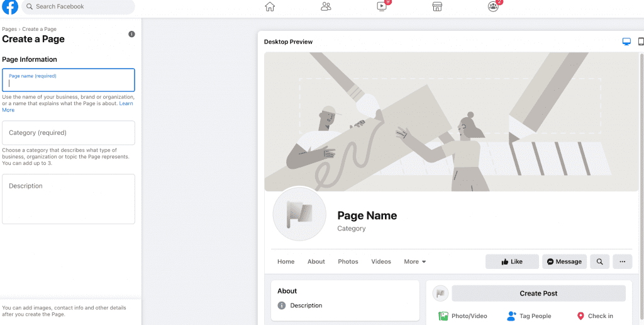The height and width of the screenshot is (325, 644).
Task: Click the Create Post button
Action: [538, 294]
